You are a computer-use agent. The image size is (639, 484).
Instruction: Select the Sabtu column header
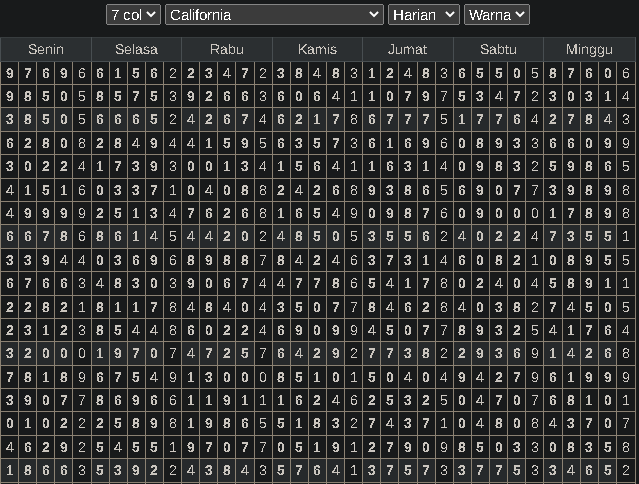click(x=498, y=49)
